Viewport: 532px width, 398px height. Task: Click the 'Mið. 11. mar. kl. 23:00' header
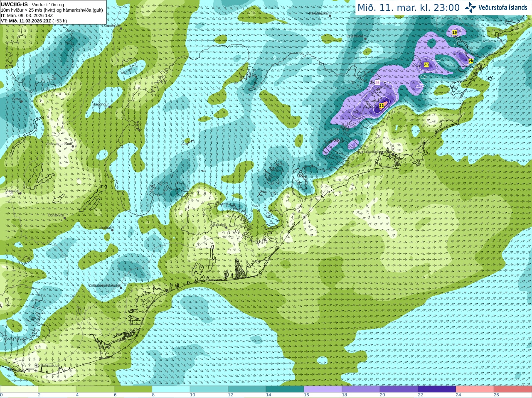(x=409, y=7)
